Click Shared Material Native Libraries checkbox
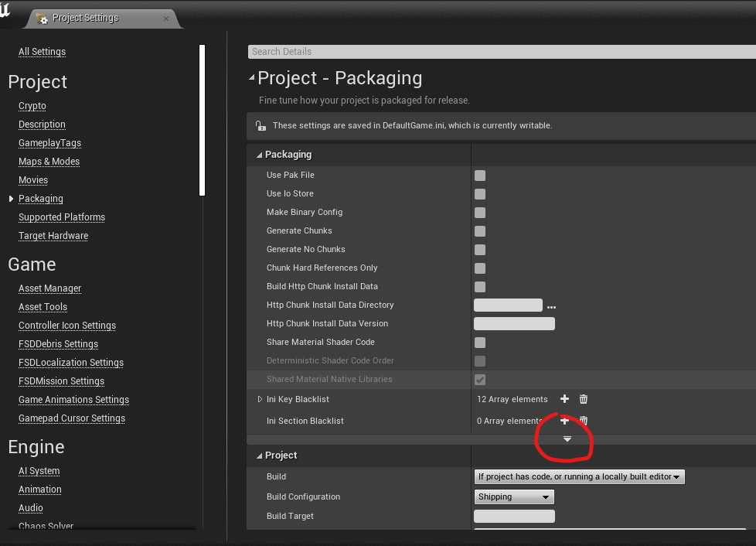The image size is (756, 546). (480, 380)
